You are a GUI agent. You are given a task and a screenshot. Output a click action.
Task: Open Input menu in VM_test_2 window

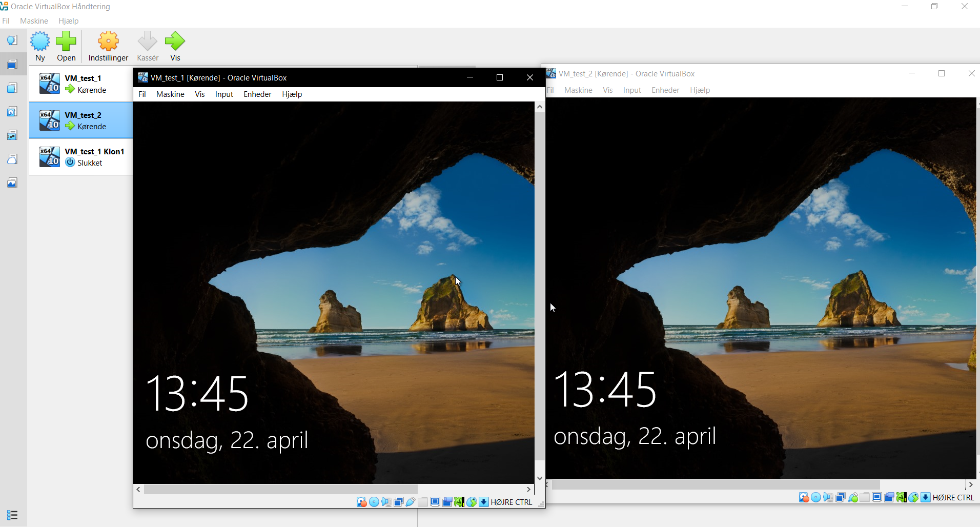click(632, 90)
